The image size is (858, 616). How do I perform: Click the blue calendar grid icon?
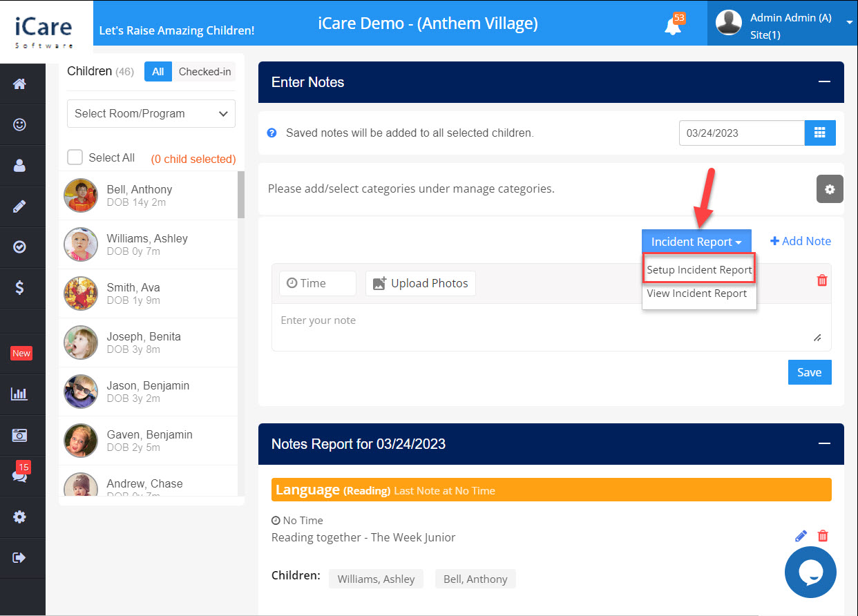click(820, 133)
